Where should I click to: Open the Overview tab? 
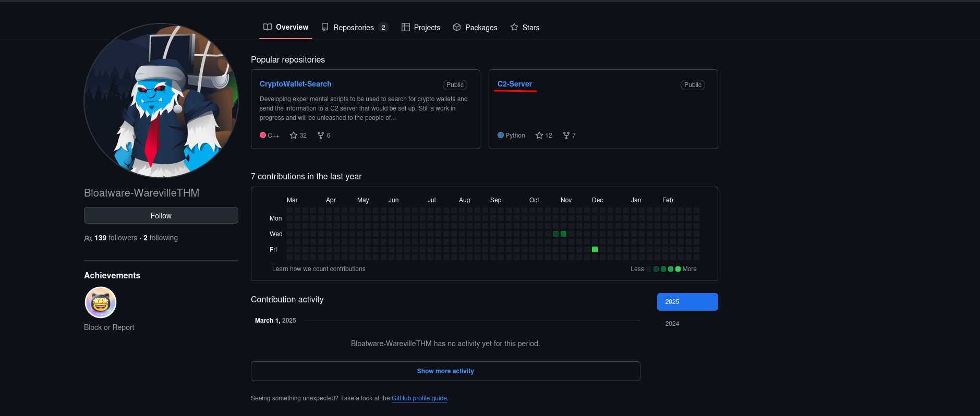[286, 27]
